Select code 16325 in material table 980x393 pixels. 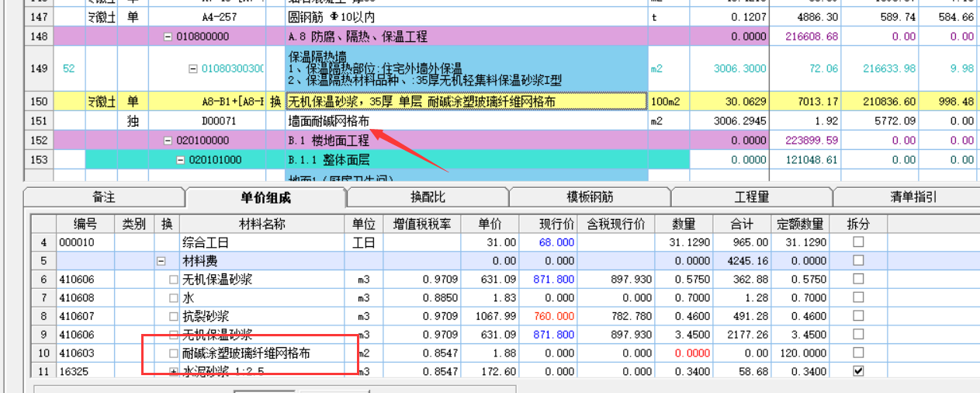click(85, 371)
